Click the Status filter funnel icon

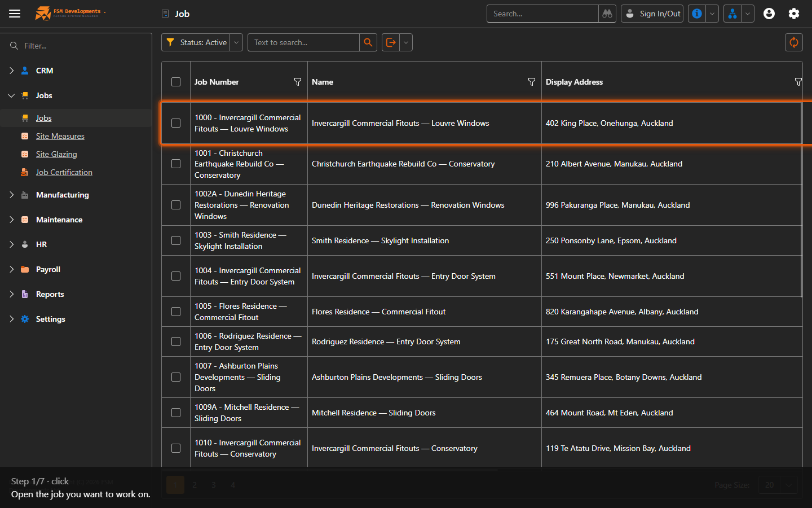[170, 42]
